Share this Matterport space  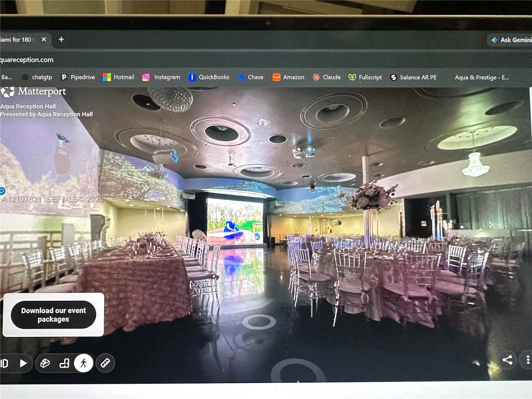pos(507,360)
